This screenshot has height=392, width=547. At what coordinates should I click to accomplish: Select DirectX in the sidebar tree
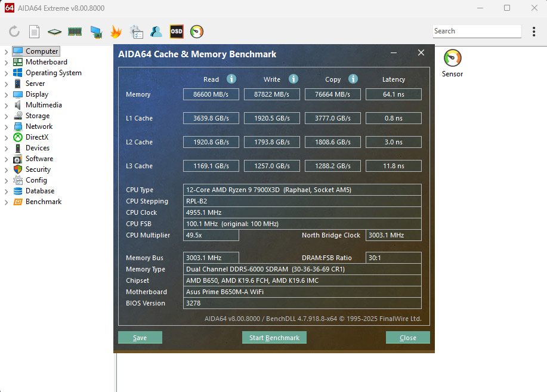[36, 137]
